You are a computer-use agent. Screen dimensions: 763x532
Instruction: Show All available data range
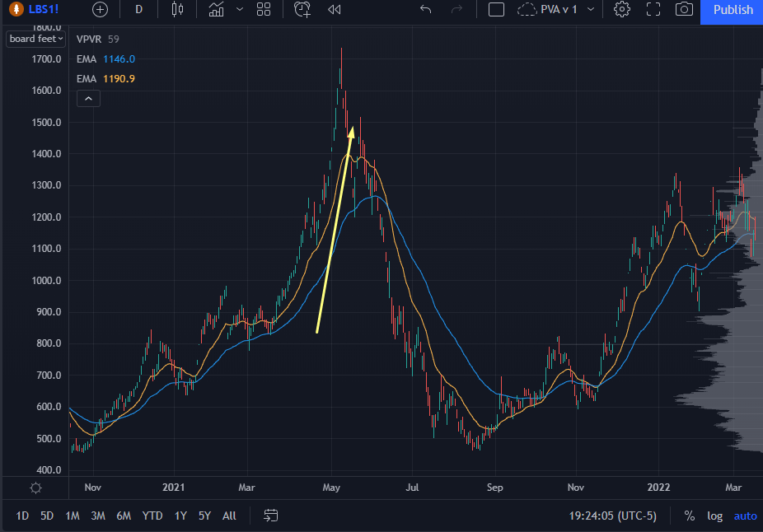[229, 516]
